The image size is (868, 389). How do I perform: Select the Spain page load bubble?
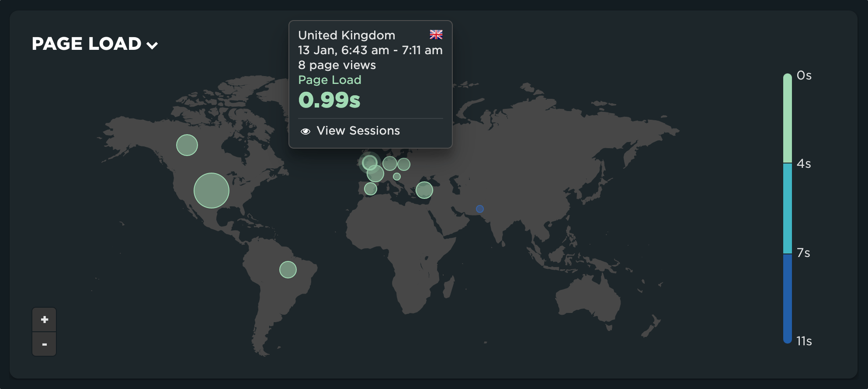coord(371,188)
